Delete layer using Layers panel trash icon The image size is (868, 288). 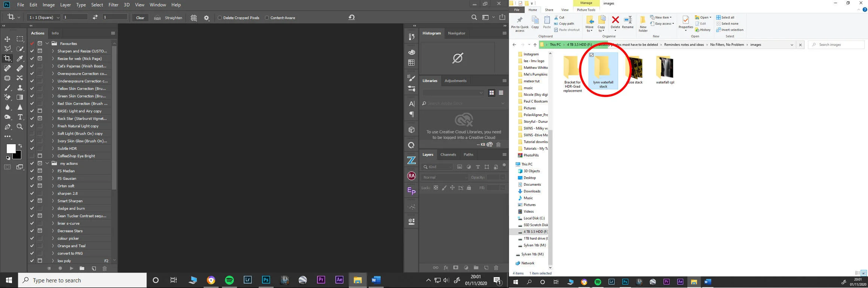496,268
